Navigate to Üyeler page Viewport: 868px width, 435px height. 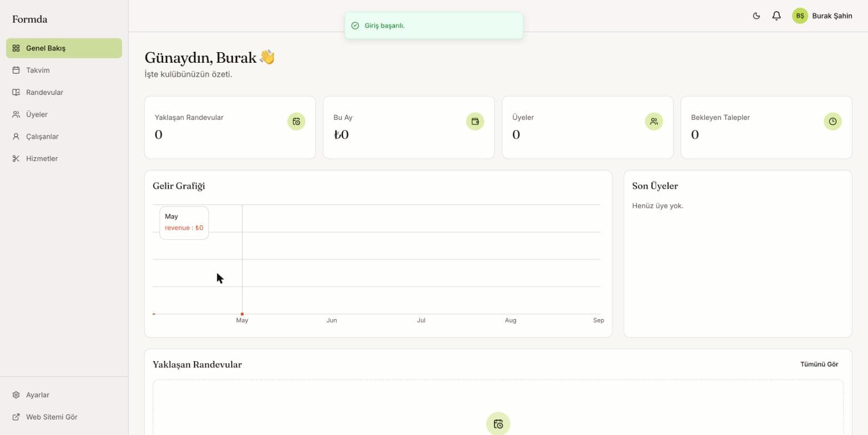coord(64,114)
